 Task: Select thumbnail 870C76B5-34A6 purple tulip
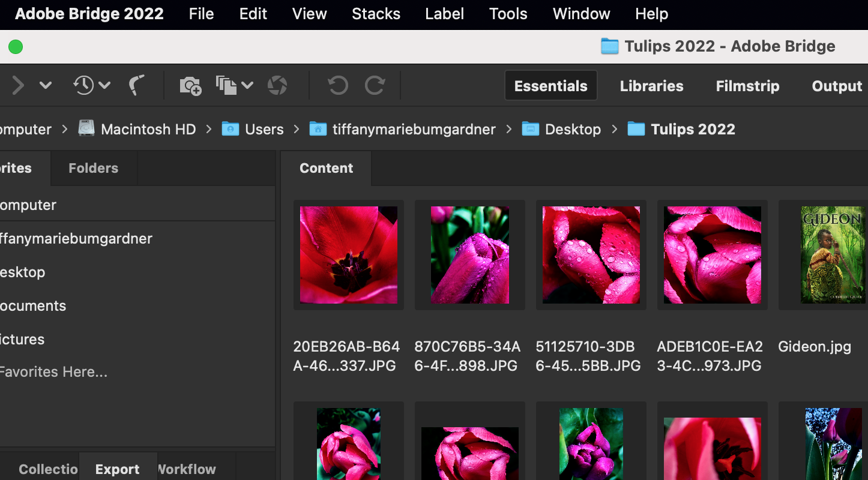coord(470,255)
